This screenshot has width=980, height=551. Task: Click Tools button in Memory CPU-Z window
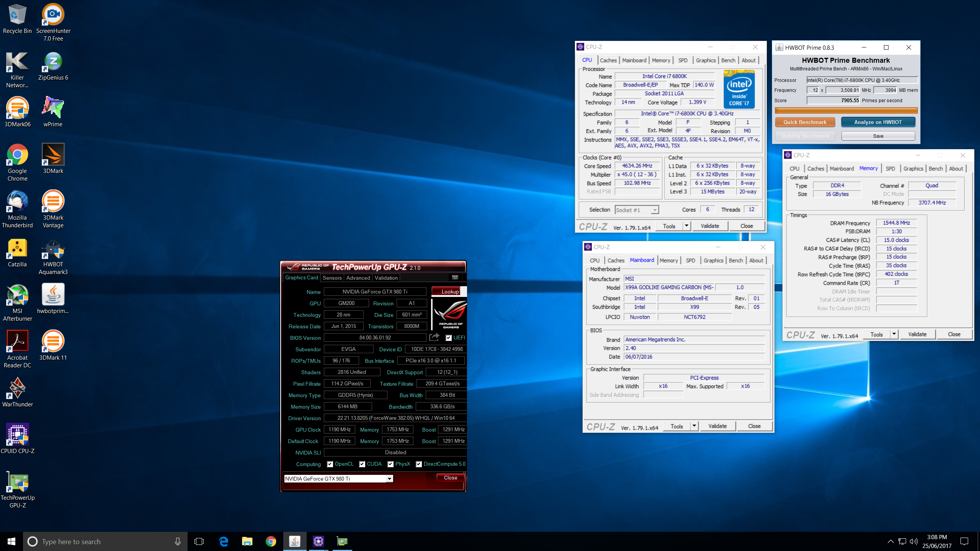tap(876, 334)
